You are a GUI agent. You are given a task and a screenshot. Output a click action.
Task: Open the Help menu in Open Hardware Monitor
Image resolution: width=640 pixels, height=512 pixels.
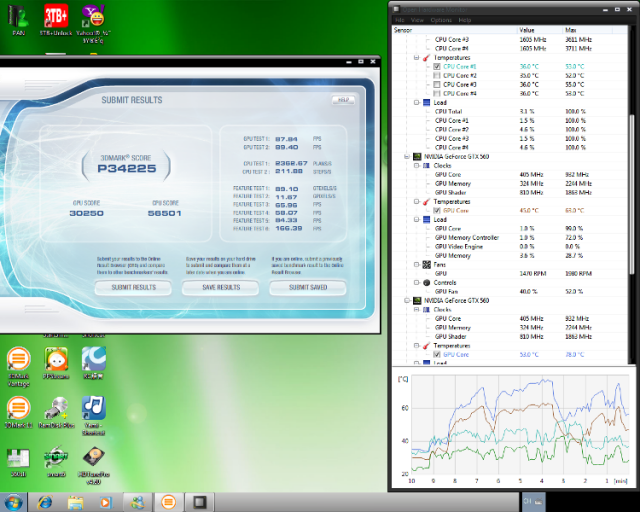coord(464,20)
